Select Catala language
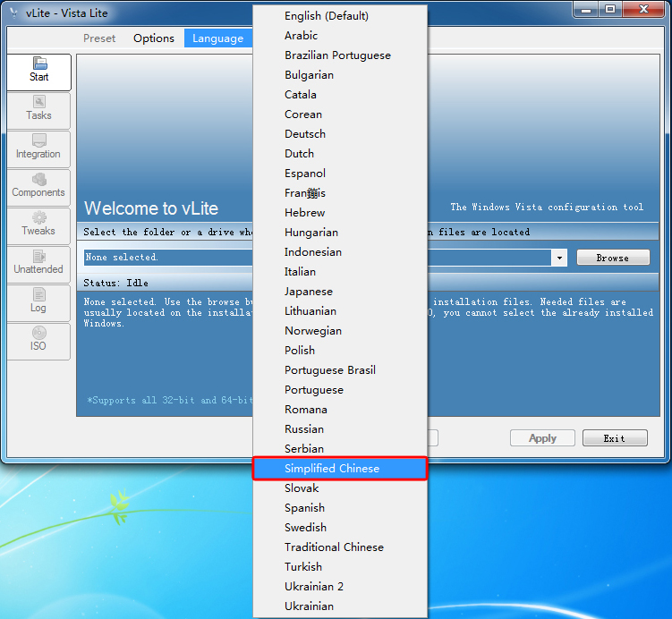672x619 pixels. (x=340, y=95)
